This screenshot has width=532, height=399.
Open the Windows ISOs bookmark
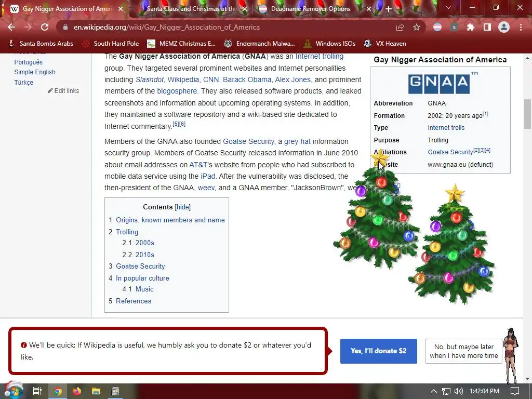(x=330, y=44)
